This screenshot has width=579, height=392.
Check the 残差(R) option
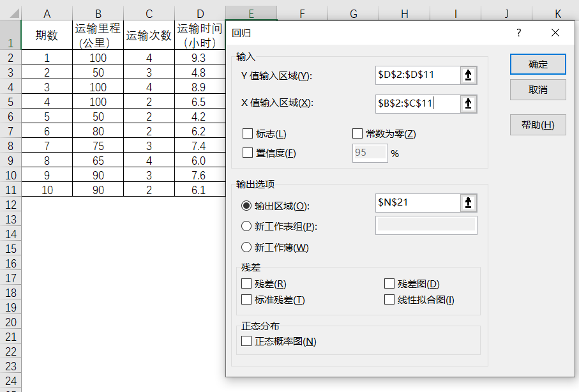(x=246, y=284)
